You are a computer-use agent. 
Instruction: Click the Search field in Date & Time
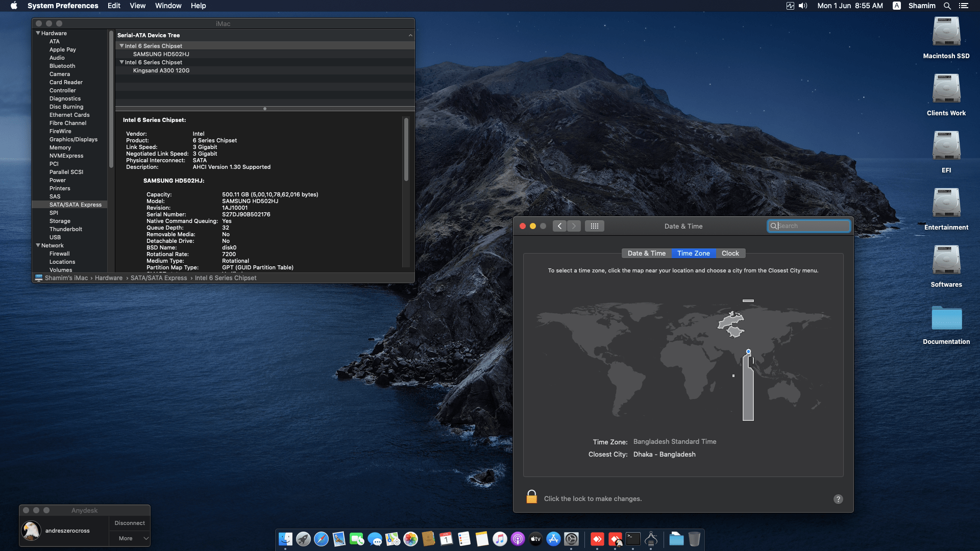[812, 226]
